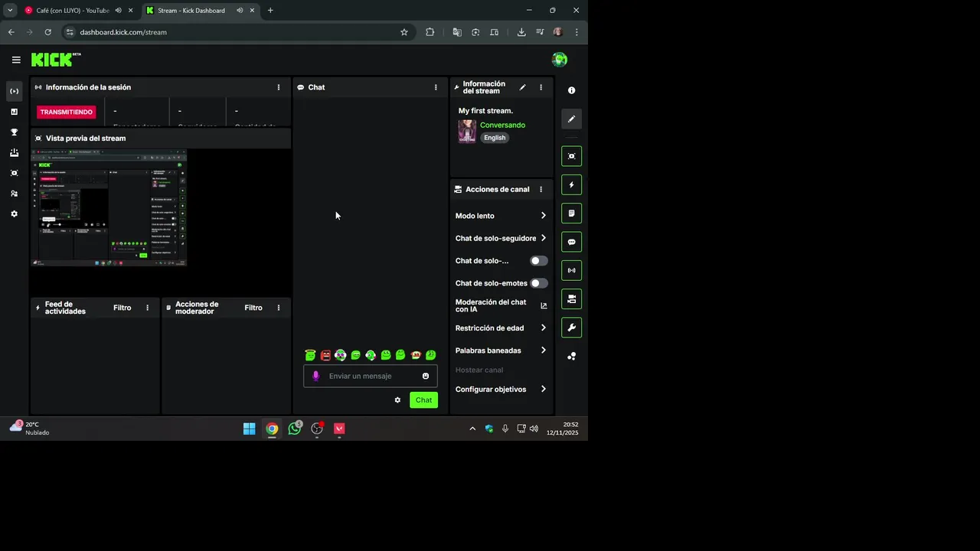This screenshot has width=980, height=551.
Task: Open a new browser tab
Action: (x=270, y=11)
